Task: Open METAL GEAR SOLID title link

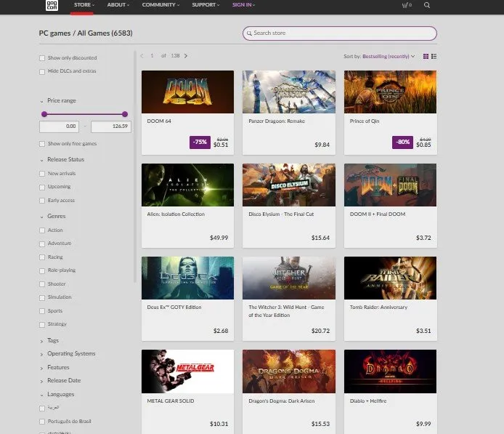Action: [171, 401]
